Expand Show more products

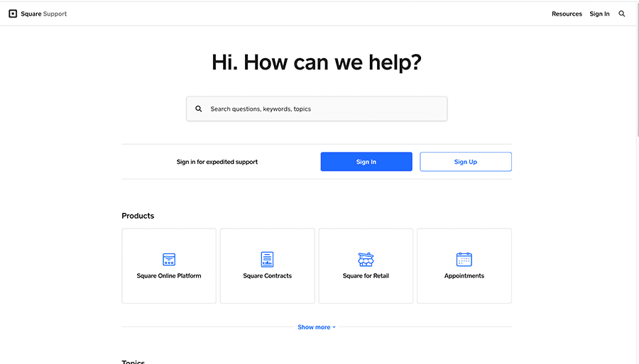pos(317,327)
